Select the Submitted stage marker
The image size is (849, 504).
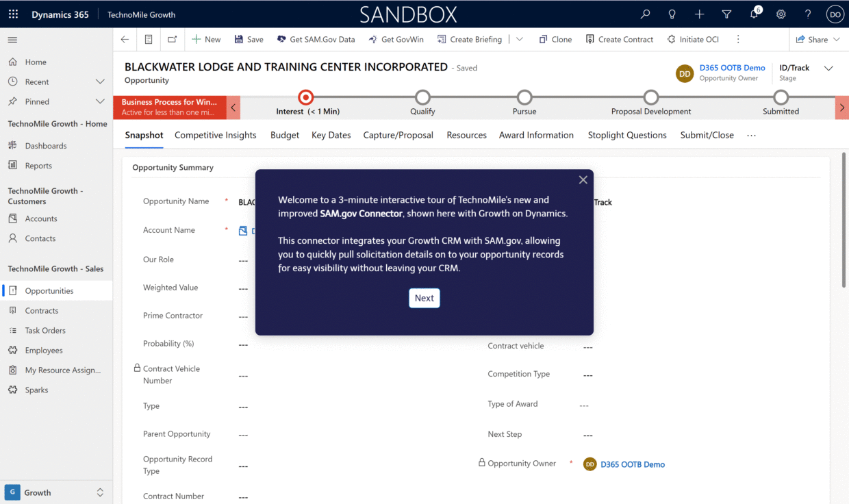click(x=781, y=97)
